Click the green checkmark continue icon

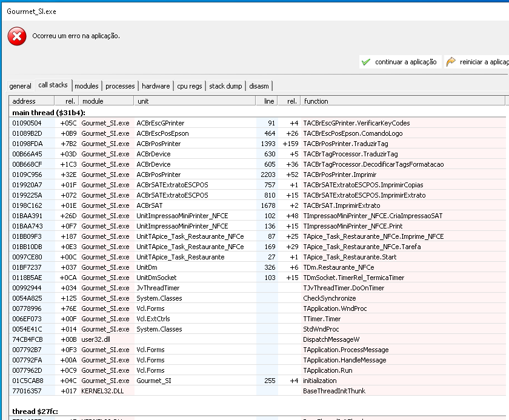click(x=366, y=62)
